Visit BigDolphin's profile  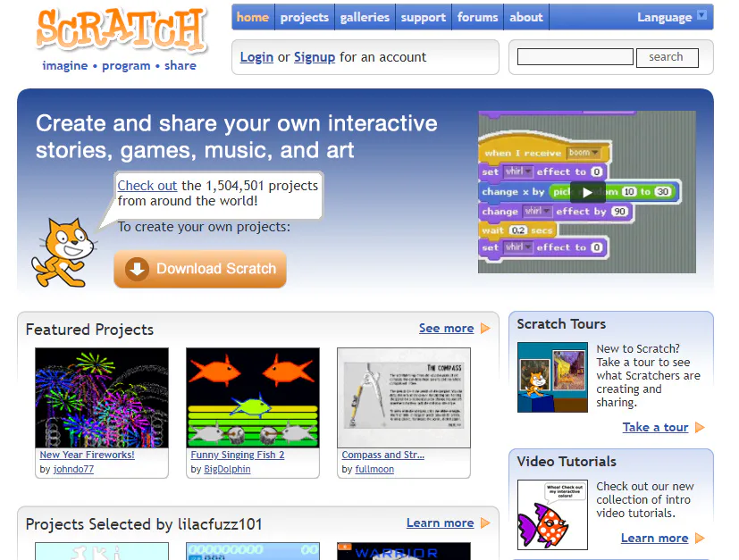click(227, 469)
